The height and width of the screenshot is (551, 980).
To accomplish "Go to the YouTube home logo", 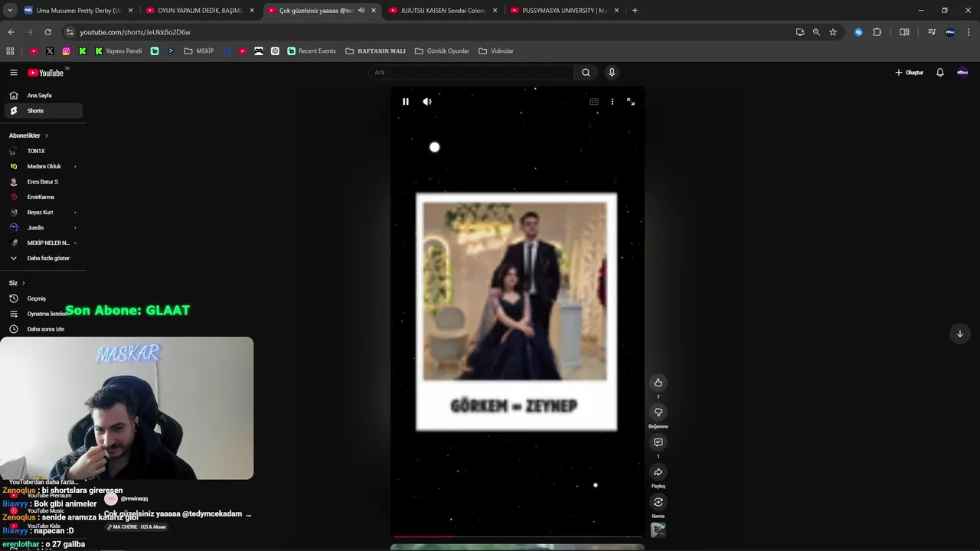I will coord(47,73).
